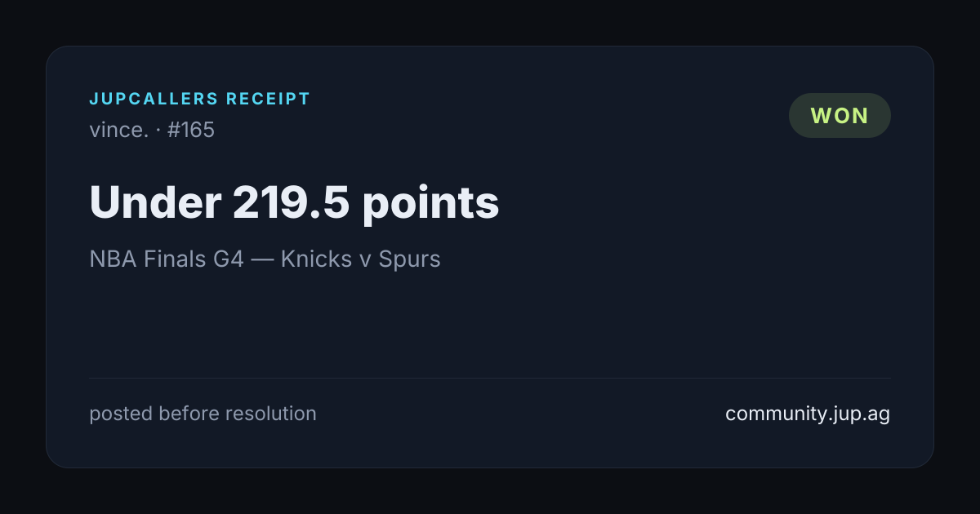
Task: Open the community.jup.ag link
Action: tap(808, 414)
